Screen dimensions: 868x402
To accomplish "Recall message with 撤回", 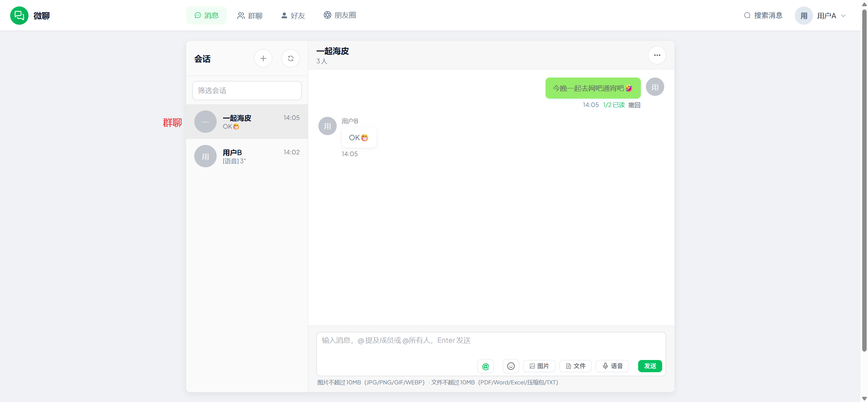I will (634, 105).
